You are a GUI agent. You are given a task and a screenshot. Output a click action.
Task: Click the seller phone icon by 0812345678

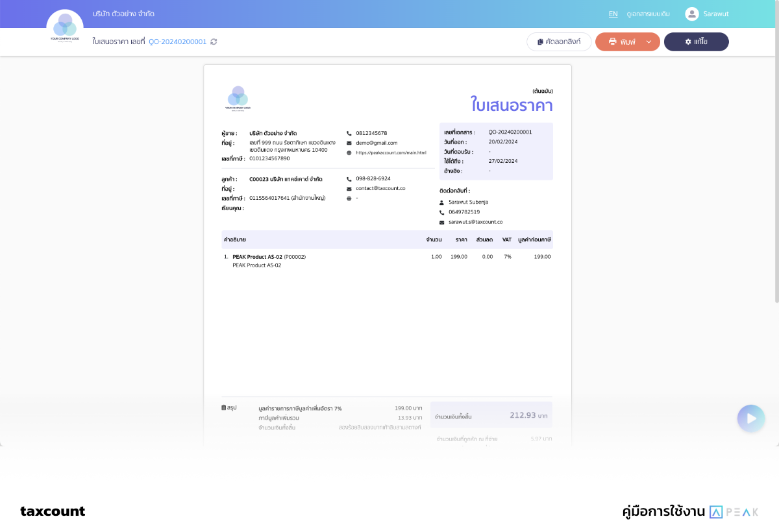(349, 133)
